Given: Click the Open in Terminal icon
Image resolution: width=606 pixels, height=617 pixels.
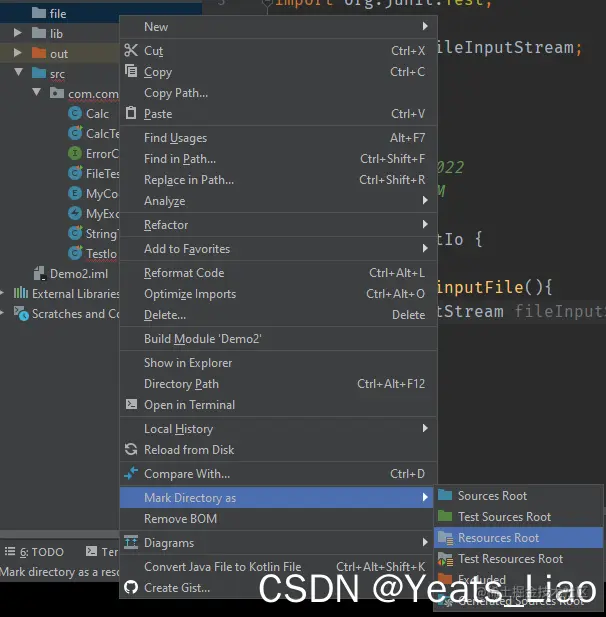Looking at the screenshot, I should (x=131, y=404).
